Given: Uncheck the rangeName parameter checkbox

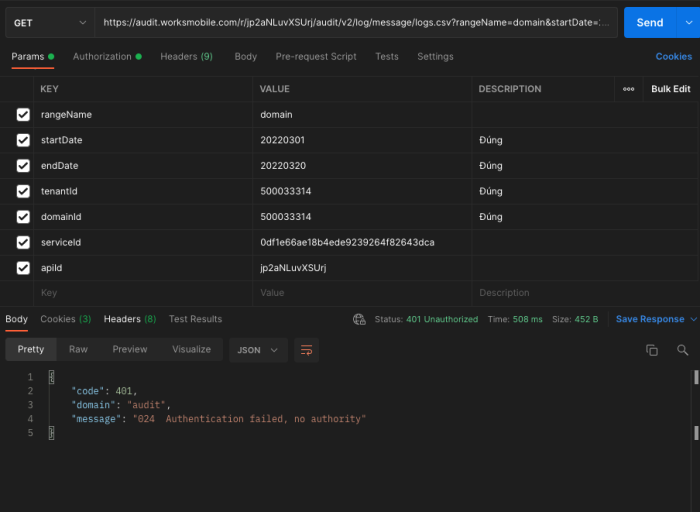Looking at the screenshot, I should click(x=23, y=115).
